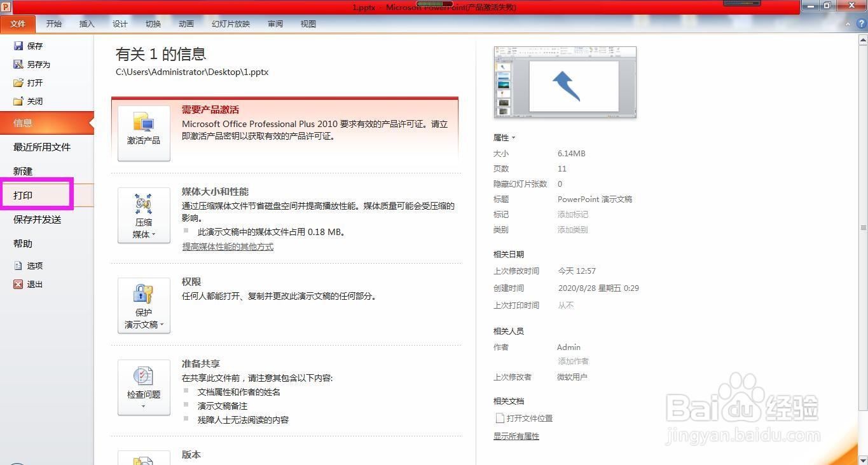The width and height of the screenshot is (868, 465).
Task: Switch to the 动画 Animations tab
Action: pyautogui.click(x=186, y=24)
